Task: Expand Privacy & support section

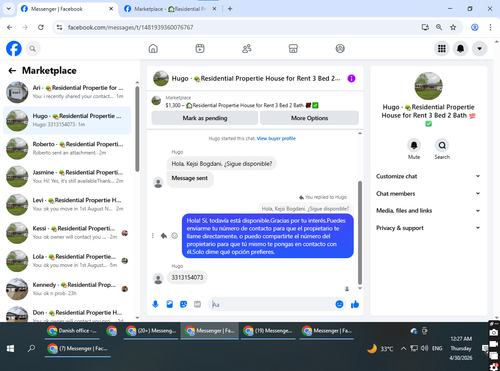Action: pos(428,228)
